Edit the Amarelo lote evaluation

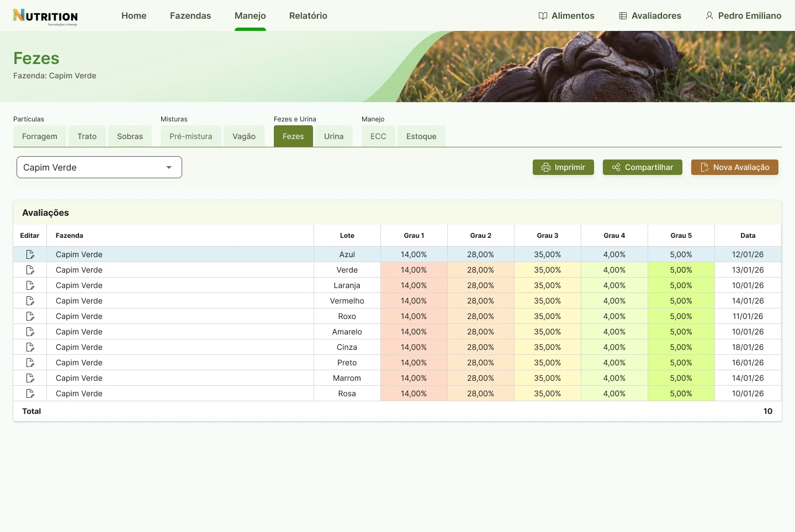30,332
